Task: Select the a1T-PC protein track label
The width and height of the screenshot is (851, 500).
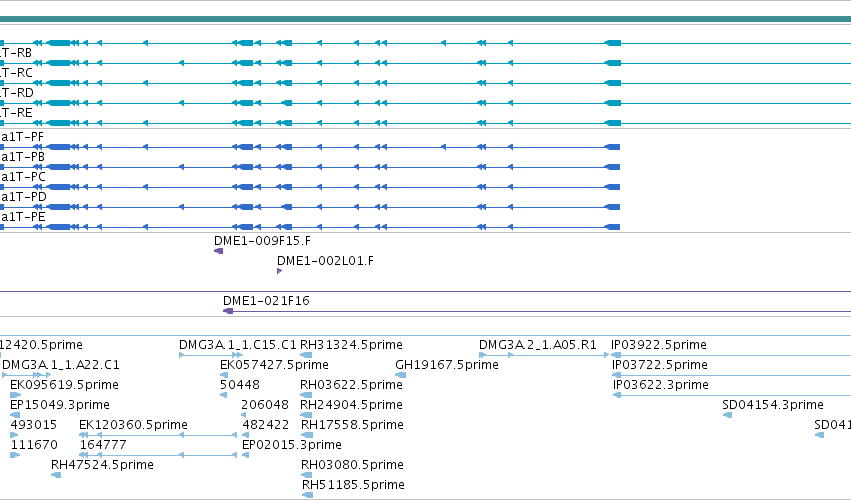Action: tap(23, 177)
